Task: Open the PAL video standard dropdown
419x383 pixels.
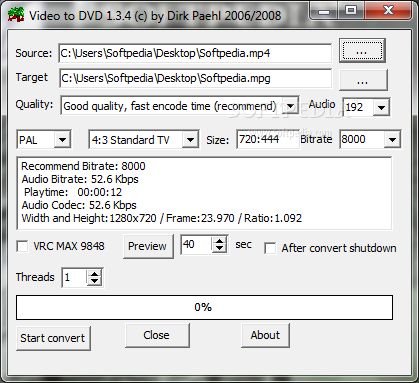Action: tap(62, 139)
